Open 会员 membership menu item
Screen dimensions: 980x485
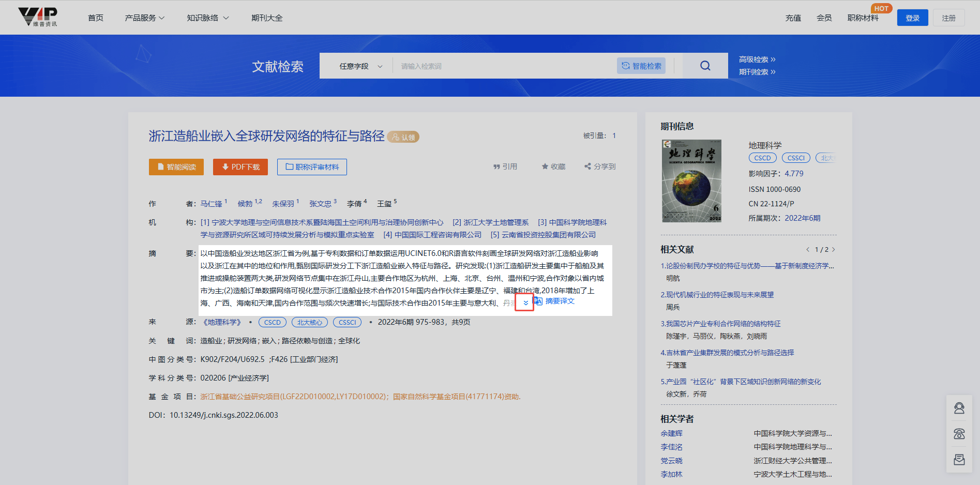pos(824,18)
